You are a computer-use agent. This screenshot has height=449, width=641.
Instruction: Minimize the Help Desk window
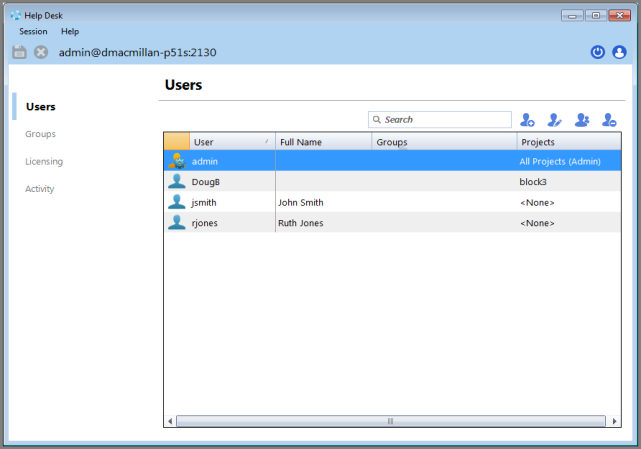[x=572, y=16]
